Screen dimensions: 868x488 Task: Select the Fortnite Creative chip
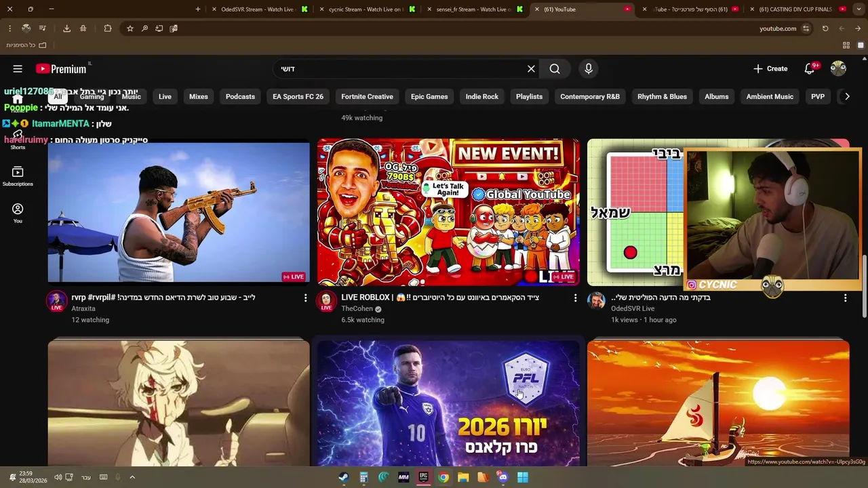[x=367, y=96]
